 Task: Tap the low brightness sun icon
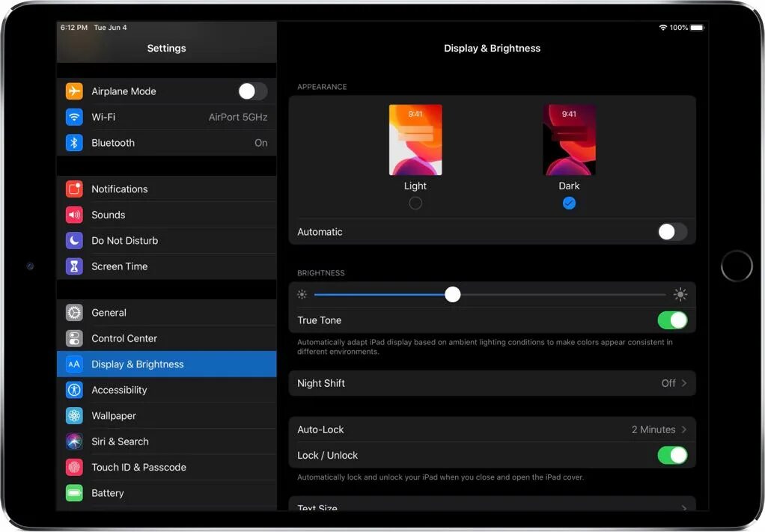pyautogui.click(x=302, y=295)
